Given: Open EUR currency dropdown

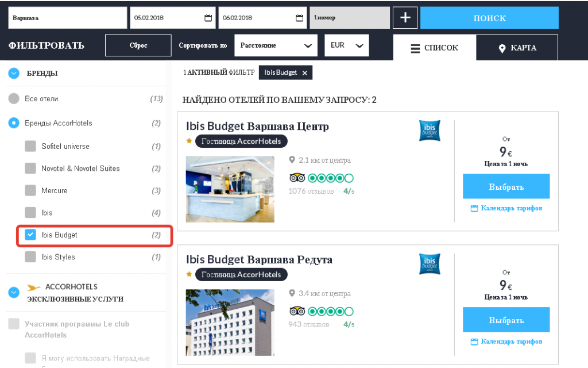Looking at the screenshot, I should [346, 45].
